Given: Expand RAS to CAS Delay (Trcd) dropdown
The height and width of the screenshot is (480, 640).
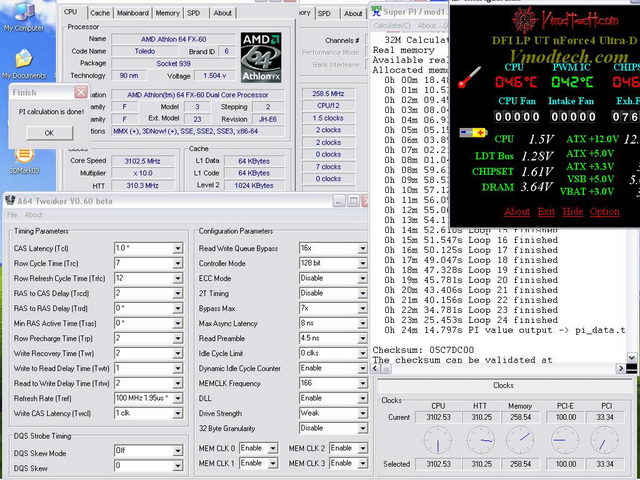Looking at the screenshot, I should [x=178, y=293].
